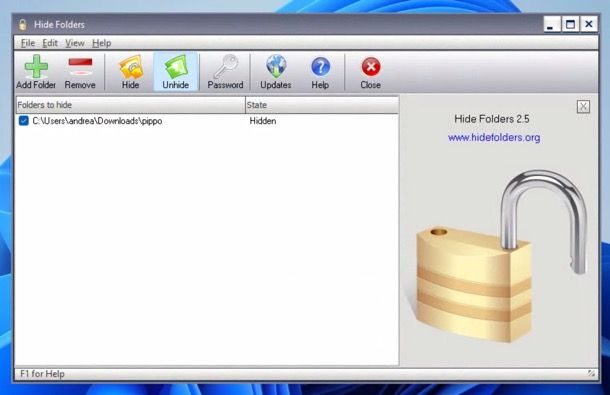Screen dimensions: 610x395
Task: Open the View menu
Action: pos(75,43)
